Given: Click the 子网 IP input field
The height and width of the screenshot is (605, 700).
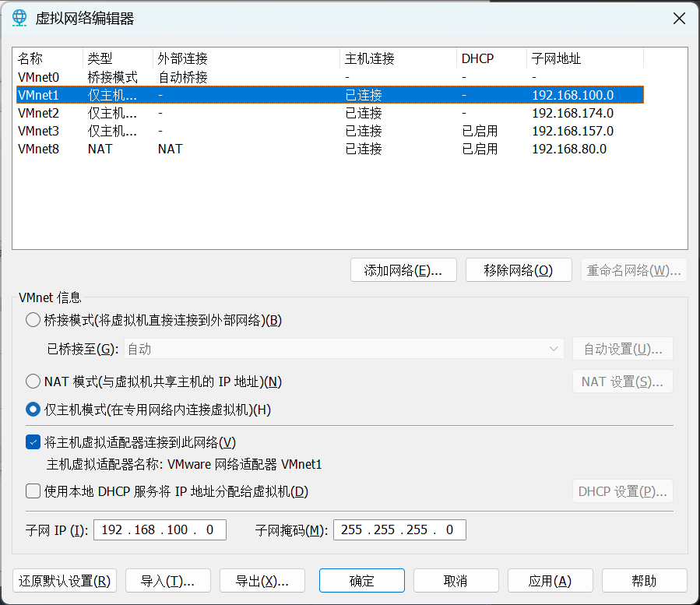Looking at the screenshot, I should [x=160, y=529].
